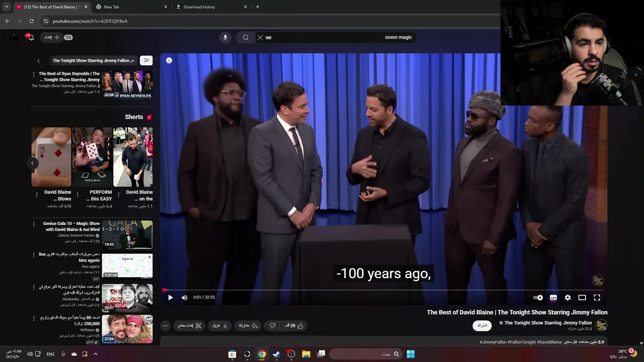Open options menu for Ryan Reynolds video
This screenshot has width=644, height=362.
(x=34, y=74)
